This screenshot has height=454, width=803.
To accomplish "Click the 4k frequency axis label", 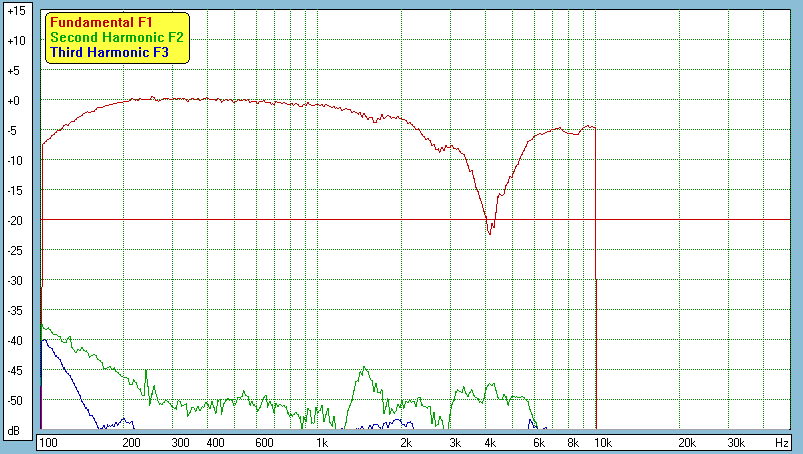I will pos(489,442).
